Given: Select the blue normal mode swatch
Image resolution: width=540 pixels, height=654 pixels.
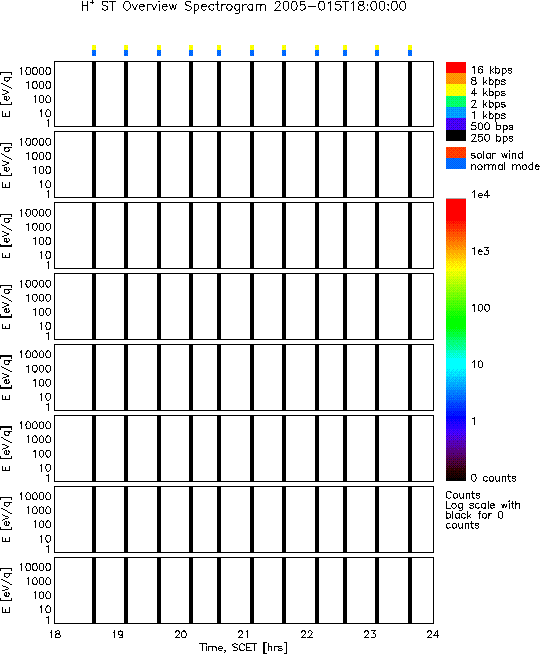Looking at the screenshot, I should [456, 164].
